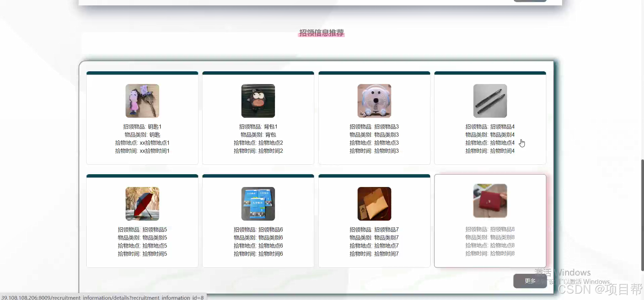This screenshot has width=644, height=300.
Task: Click text 拾物地点: 拾物地点5
Action: pyautogui.click(x=142, y=246)
